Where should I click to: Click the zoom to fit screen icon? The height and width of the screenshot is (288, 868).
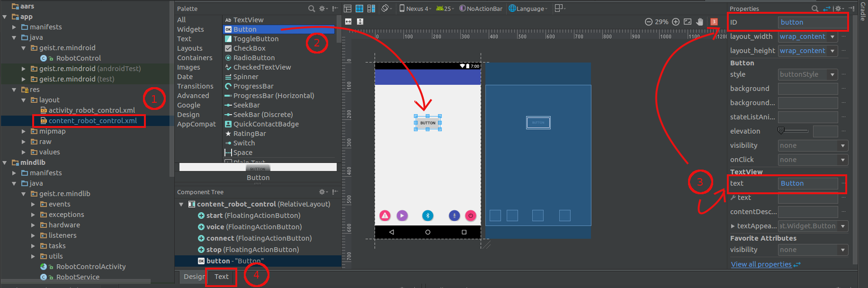(688, 22)
